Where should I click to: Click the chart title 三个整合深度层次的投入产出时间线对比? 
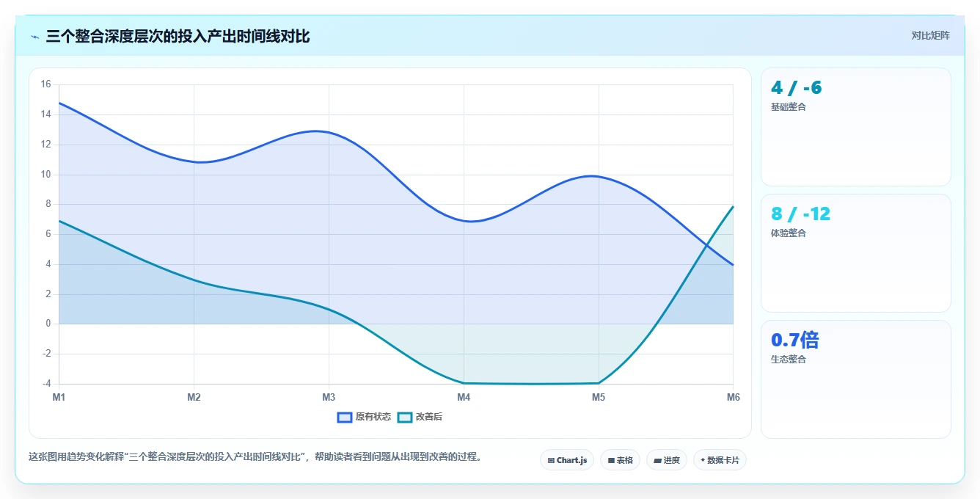pyautogui.click(x=178, y=36)
